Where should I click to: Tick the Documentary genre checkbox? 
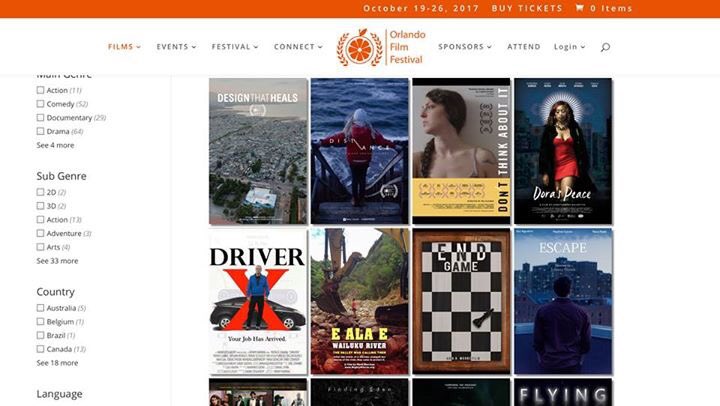[x=40, y=118]
